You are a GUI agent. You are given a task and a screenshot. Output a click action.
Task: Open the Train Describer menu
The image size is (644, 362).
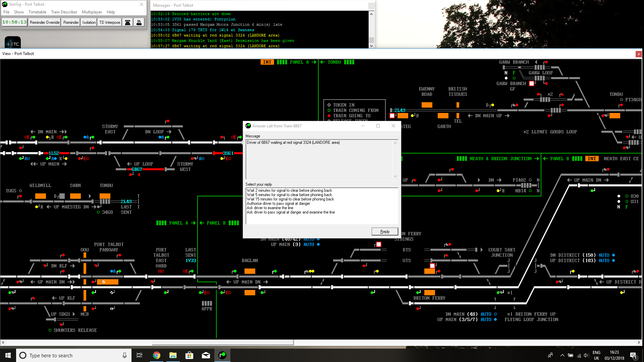coord(64,12)
